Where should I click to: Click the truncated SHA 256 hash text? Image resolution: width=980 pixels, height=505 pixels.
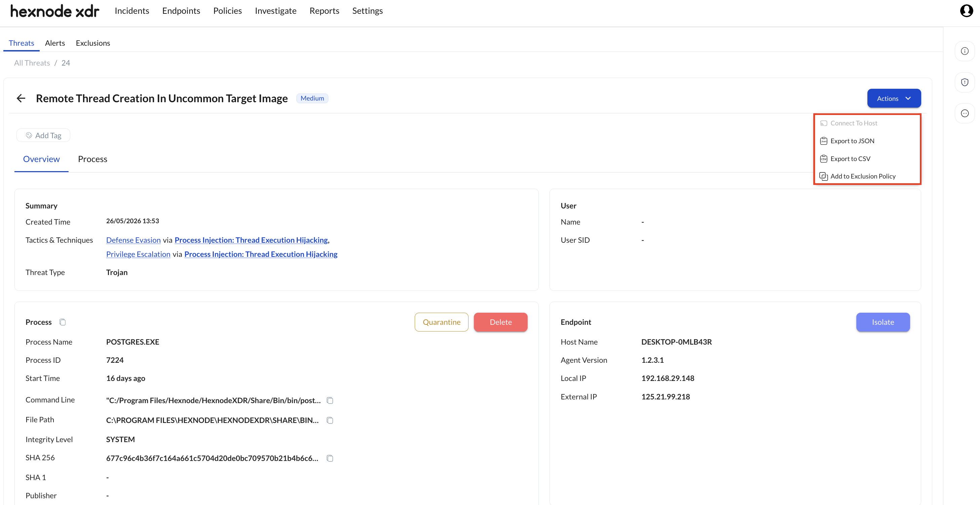click(212, 458)
